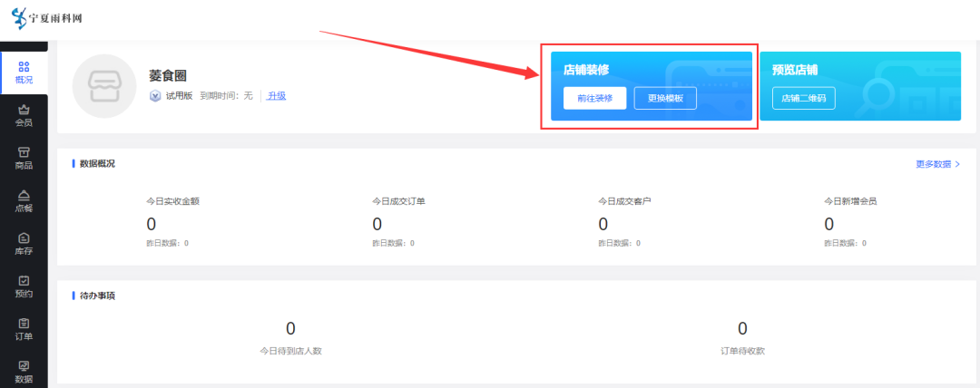Click the 昨日数据 text under 今日新增会员
Viewport: 980px width, 388px height.
pos(845,243)
